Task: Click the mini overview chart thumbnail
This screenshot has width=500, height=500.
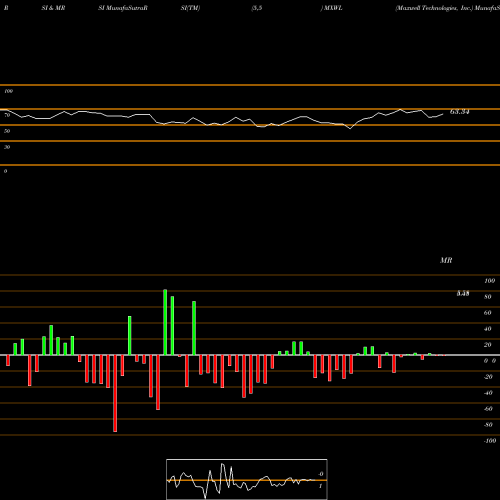Action: click(x=247, y=479)
